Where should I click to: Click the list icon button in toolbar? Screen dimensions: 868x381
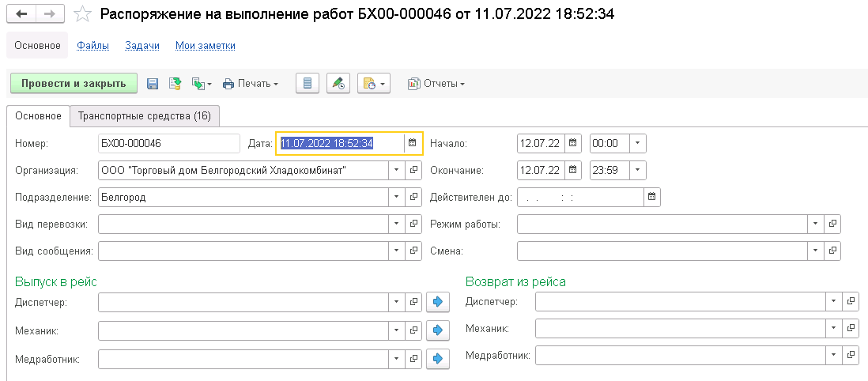(x=308, y=84)
